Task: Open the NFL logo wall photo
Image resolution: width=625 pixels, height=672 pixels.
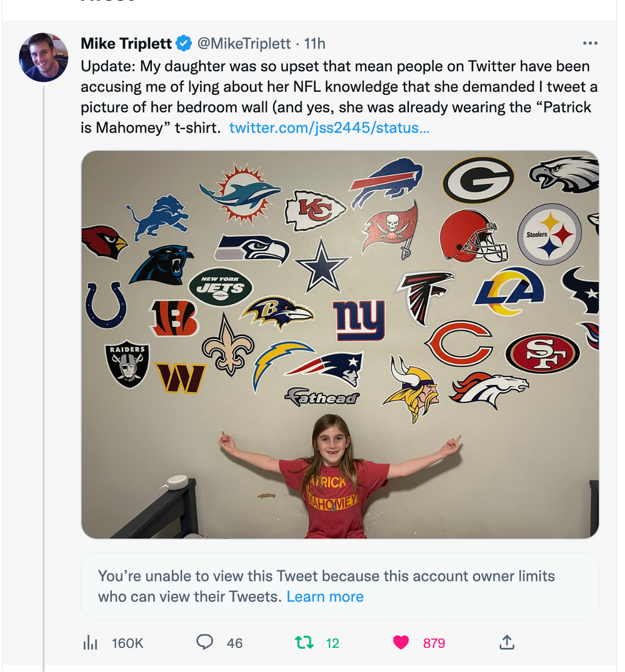Action: (340, 343)
